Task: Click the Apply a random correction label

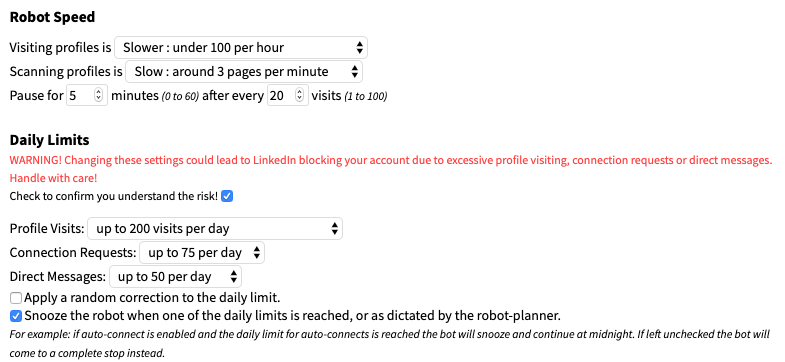Action: [152, 298]
